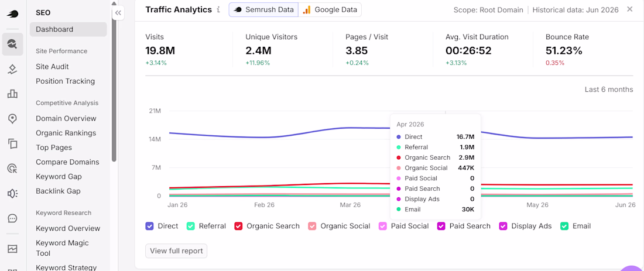Open Keyword Overview in sidebar
The image size is (644, 271).
[68, 228]
